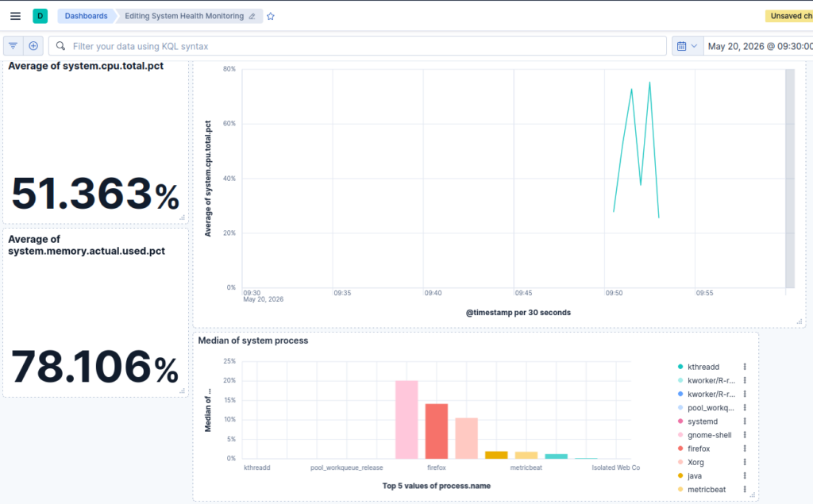Click the line chart panel resize handle

point(799,321)
